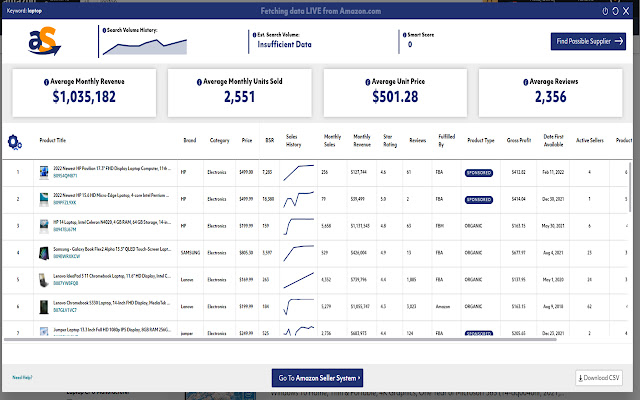Open the gear settings icon above the table

14,142
